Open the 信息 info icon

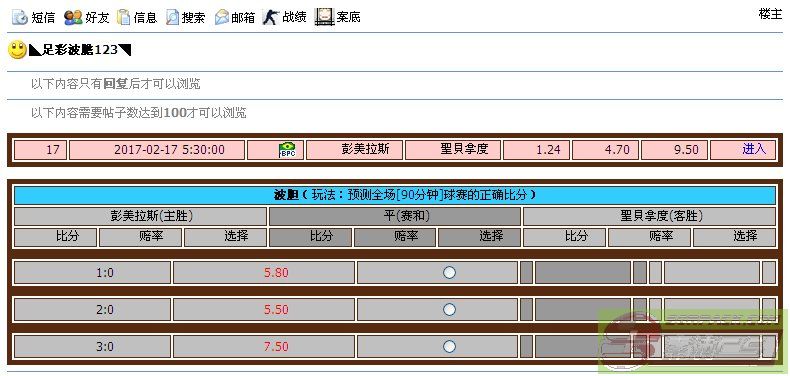pos(123,18)
